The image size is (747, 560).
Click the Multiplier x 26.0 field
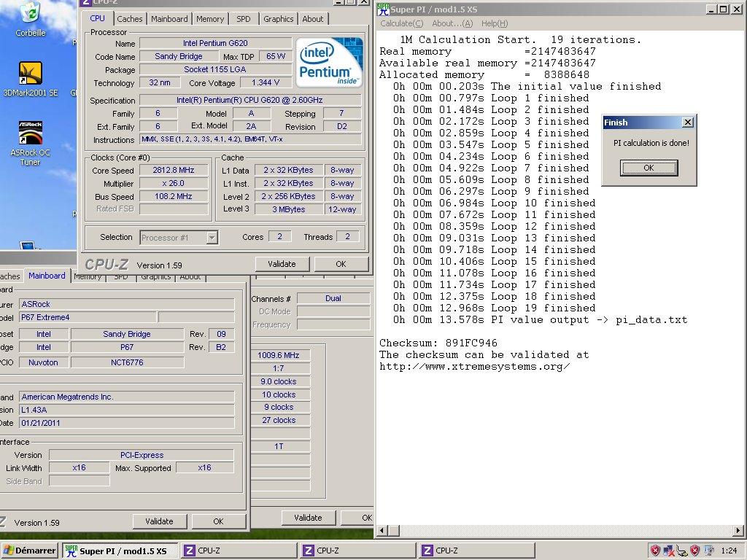tap(174, 183)
